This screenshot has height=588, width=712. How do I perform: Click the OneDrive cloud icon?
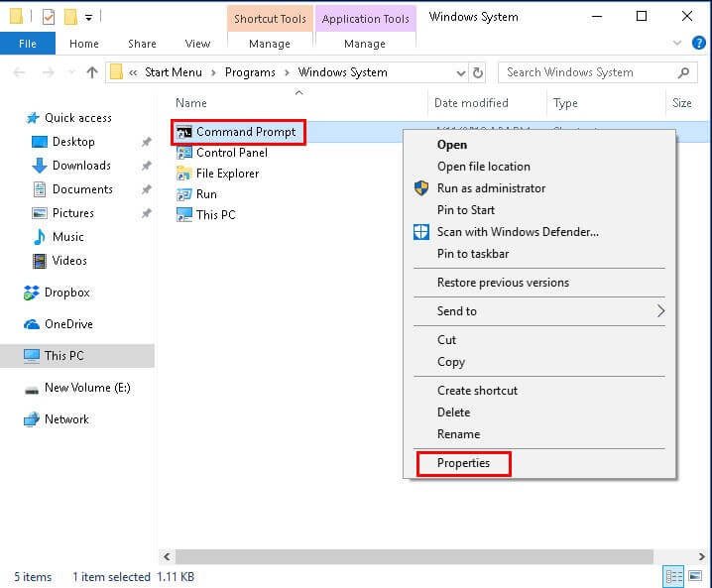click(31, 324)
